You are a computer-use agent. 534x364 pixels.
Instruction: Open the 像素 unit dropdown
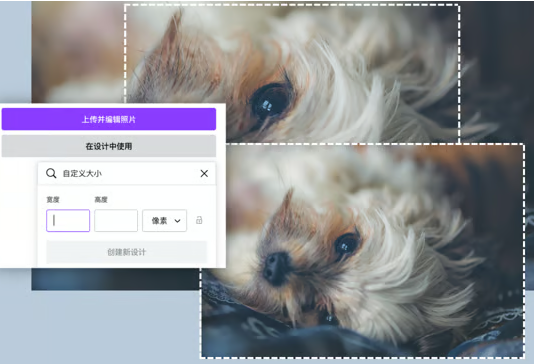tap(164, 221)
